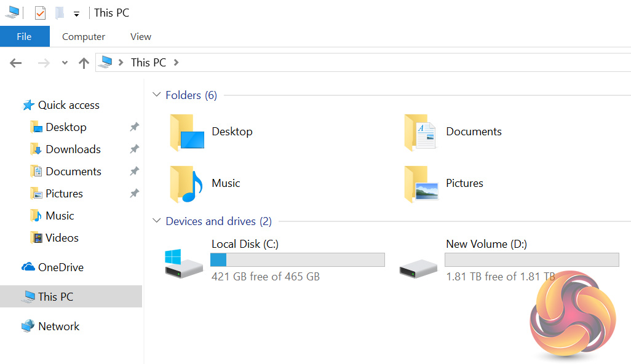The height and width of the screenshot is (364, 631).
Task: Unpin Downloads using its pin icon
Action: coord(134,149)
